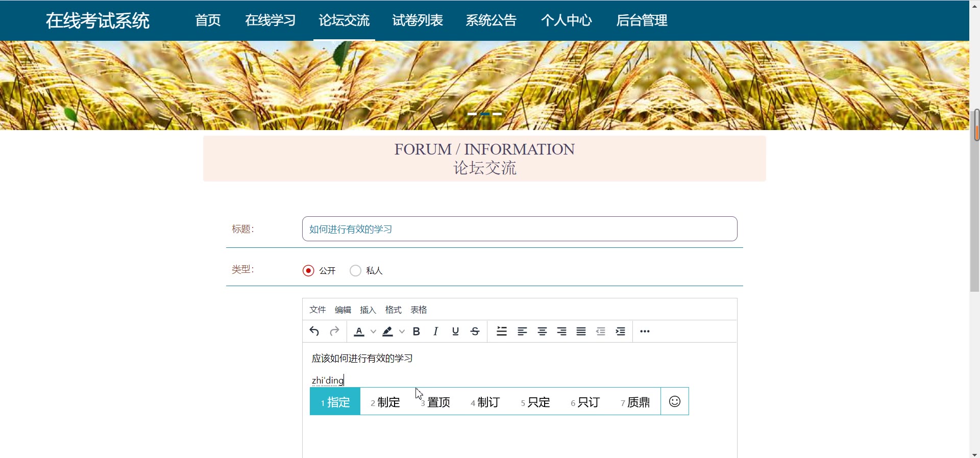The image size is (980, 458).
Task: Open the 插入 editor menu
Action: [x=368, y=310]
